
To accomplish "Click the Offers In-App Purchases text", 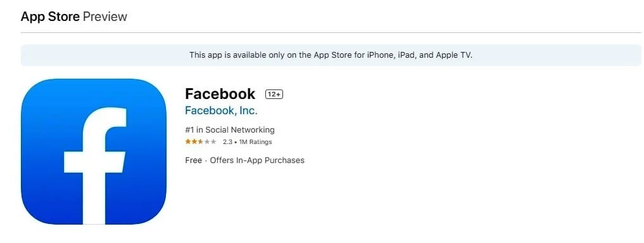I will [x=257, y=161].
